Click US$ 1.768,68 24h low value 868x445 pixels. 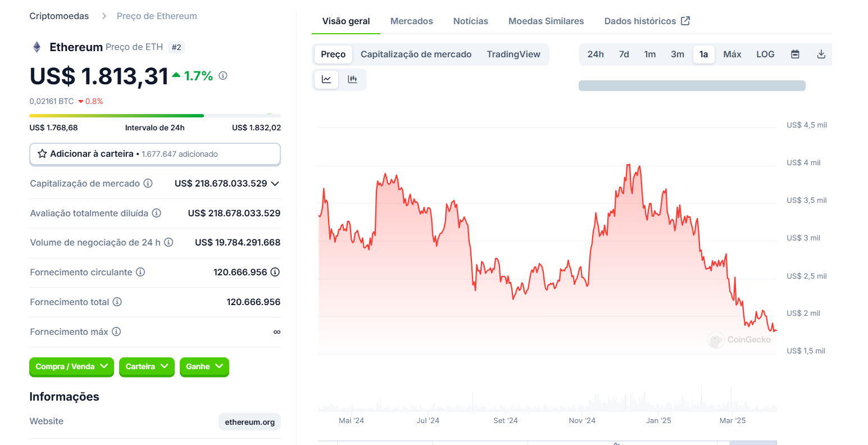tap(53, 128)
